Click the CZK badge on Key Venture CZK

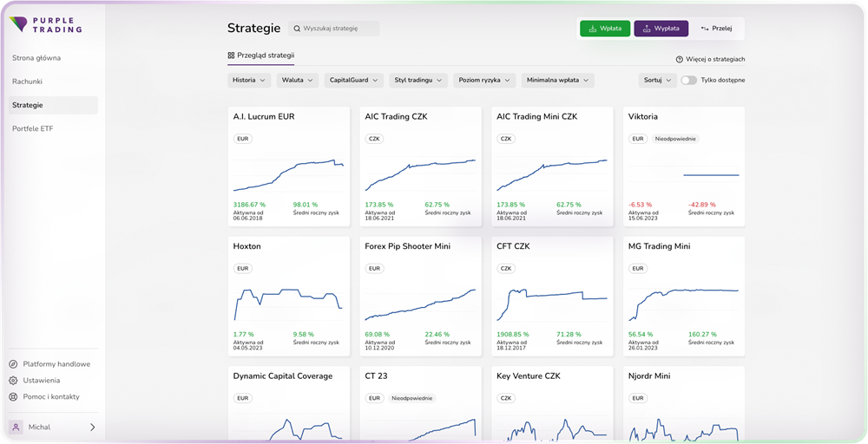506,398
